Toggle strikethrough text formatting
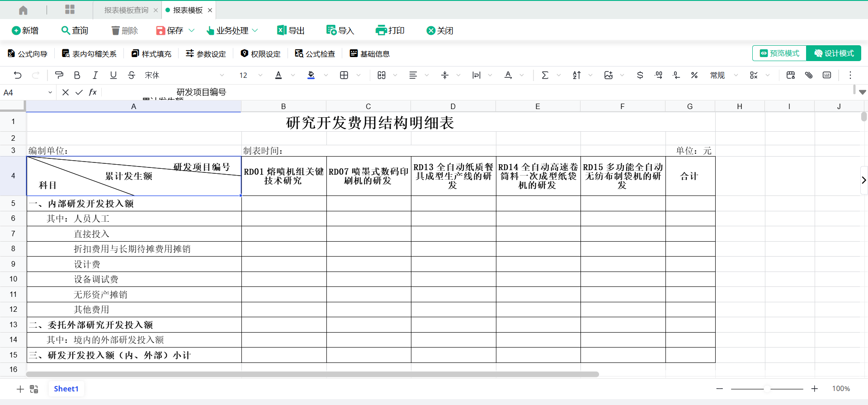Image resolution: width=868 pixels, height=405 pixels. click(x=131, y=75)
